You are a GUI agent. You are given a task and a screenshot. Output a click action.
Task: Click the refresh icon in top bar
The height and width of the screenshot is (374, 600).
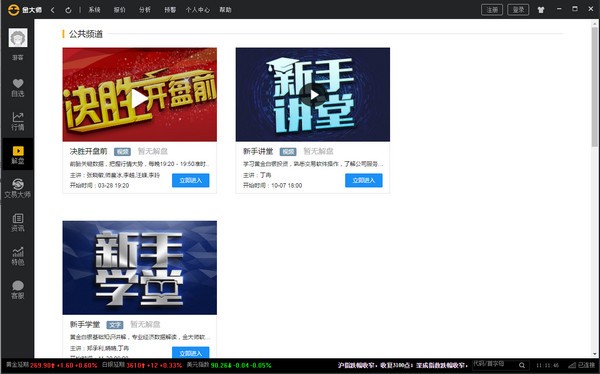point(68,10)
